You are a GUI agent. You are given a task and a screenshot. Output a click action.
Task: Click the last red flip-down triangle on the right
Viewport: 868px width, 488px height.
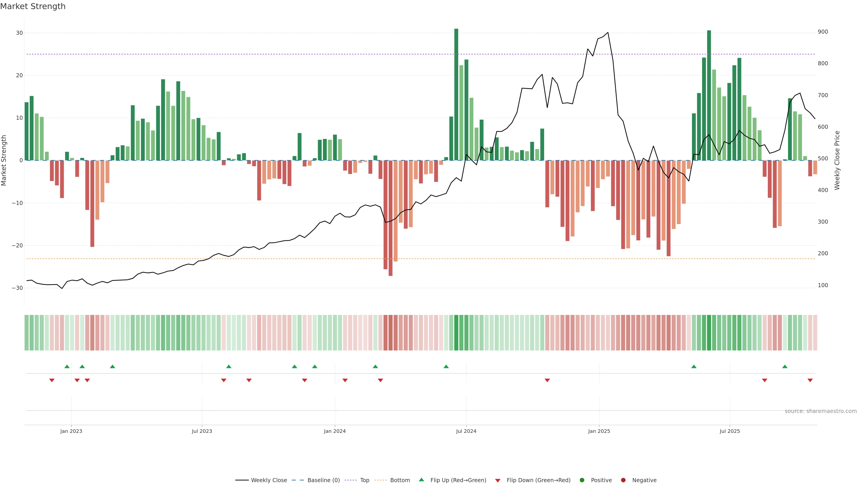coord(810,380)
